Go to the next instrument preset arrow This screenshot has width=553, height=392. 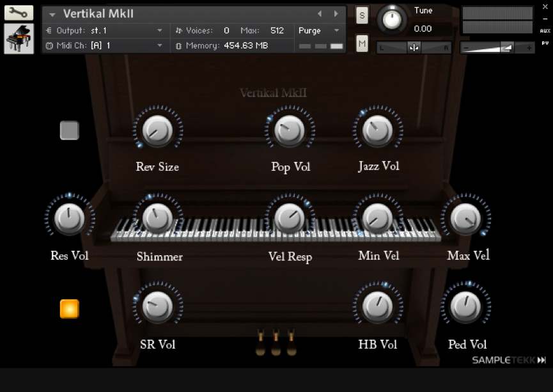(x=336, y=14)
